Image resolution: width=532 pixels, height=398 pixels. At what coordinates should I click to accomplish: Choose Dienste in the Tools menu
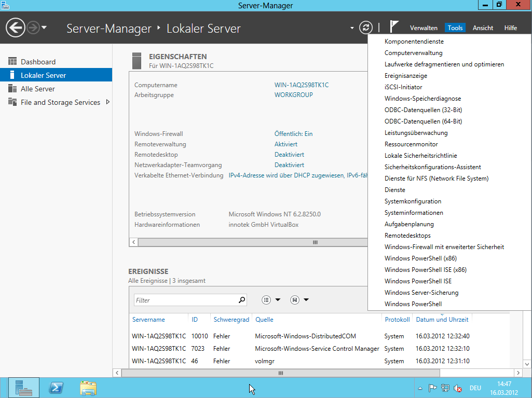395,190
